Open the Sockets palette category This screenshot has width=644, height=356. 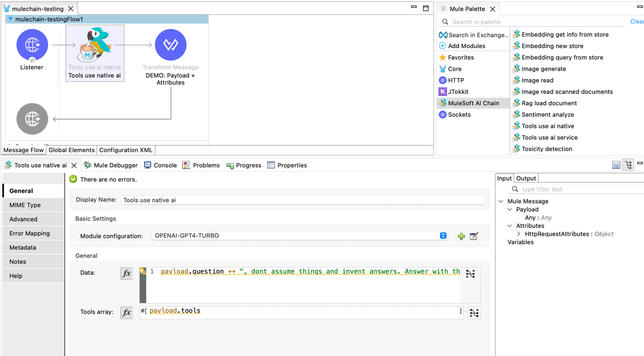[x=455, y=114]
